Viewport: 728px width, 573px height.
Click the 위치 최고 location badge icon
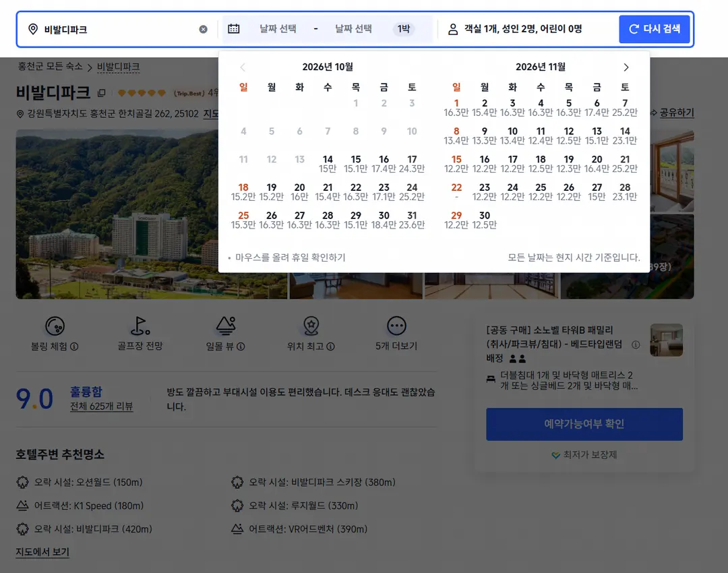311,326
